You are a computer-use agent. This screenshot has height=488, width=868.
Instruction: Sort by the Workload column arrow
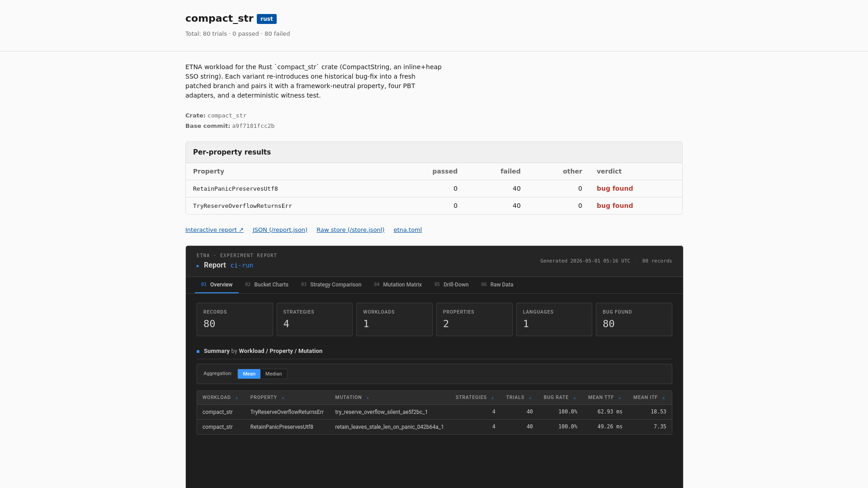coord(236,398)
